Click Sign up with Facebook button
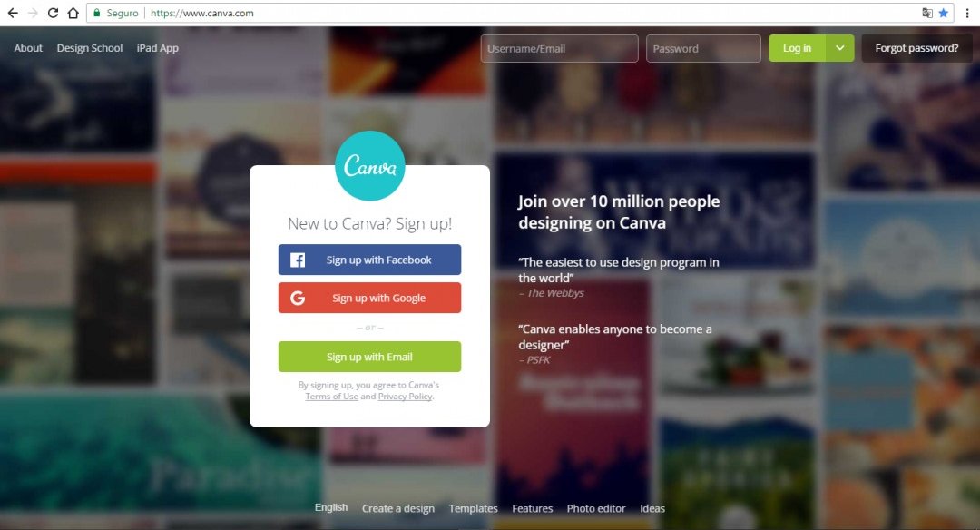980x530 pixels. point(370,260)
